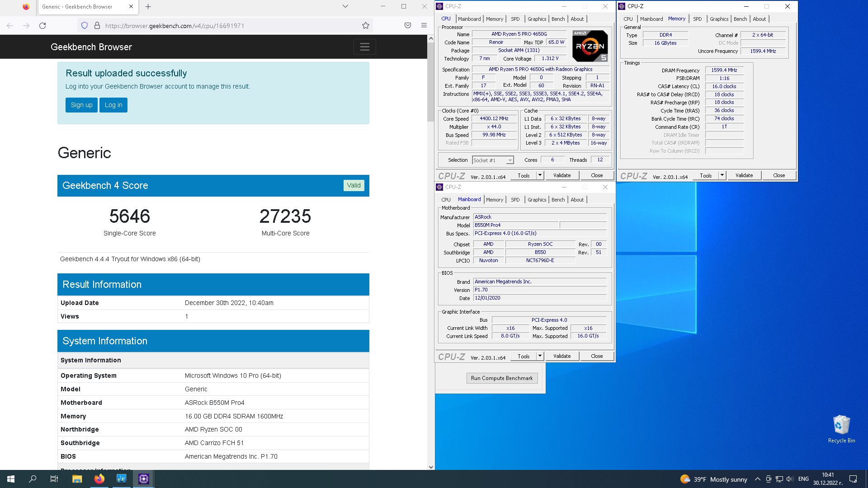
Task: Open Mainboard tab in CPU-Z CPU window
Action: pyautogui.click(x=469, y=19)
